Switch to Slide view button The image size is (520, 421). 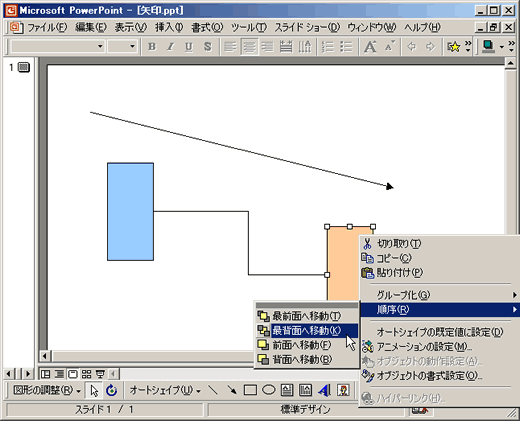(72, 374)
